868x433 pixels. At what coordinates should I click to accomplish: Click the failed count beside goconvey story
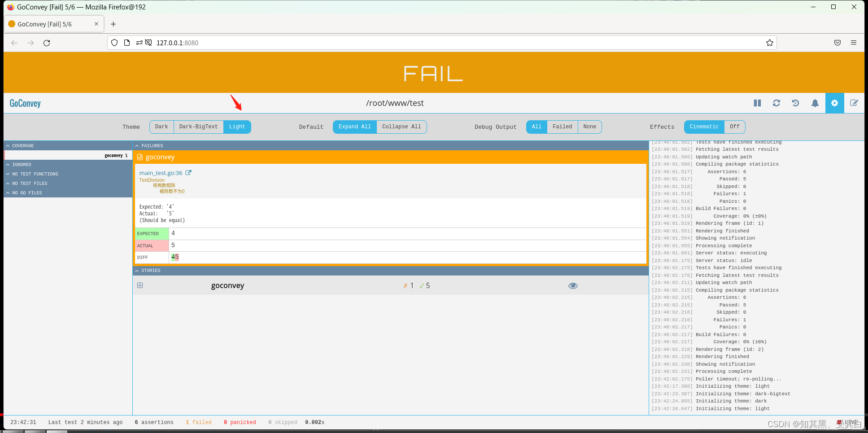(408, 286)
